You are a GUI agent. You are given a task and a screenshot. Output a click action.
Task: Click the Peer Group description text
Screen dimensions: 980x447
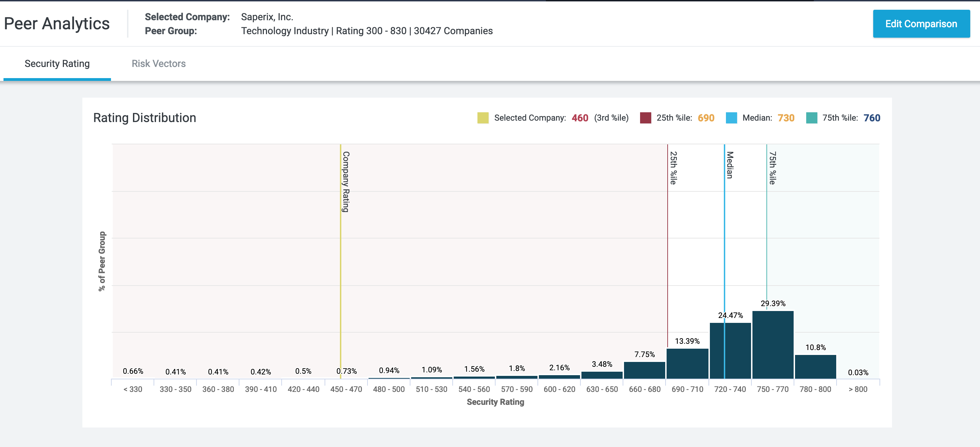pyautogui.click(x=366, y=31)
